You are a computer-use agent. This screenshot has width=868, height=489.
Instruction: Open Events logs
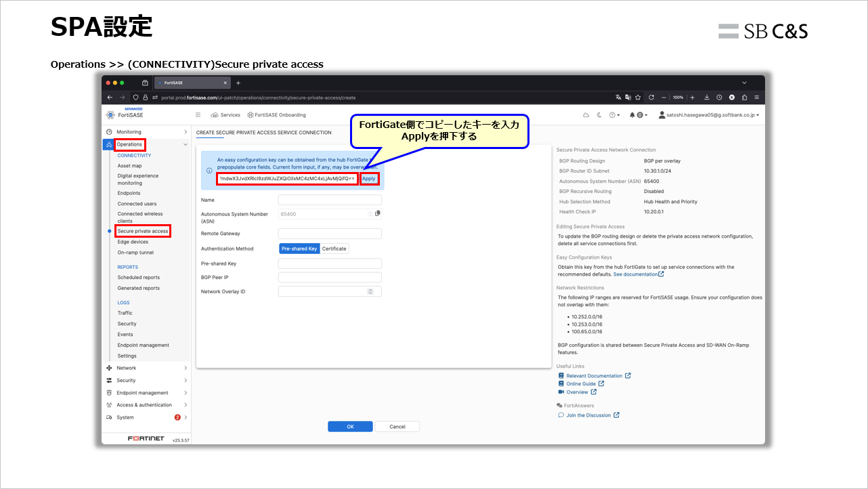(125, 335)
